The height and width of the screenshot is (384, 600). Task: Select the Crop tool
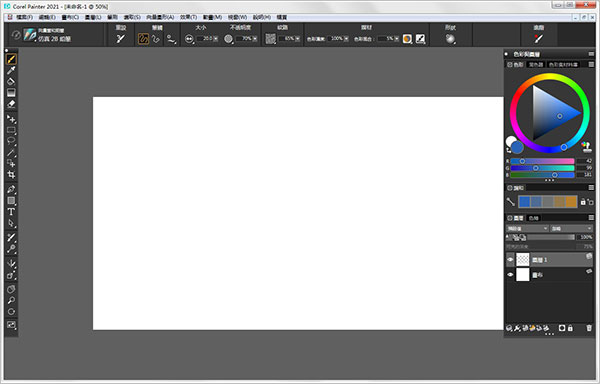tap(11, 175)
